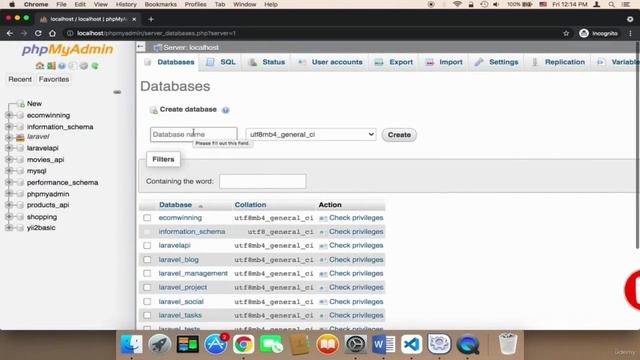This screenshot has width=640, height=360.
Task: Click the Containing the word filter field
Action: (x=262, y=181)
